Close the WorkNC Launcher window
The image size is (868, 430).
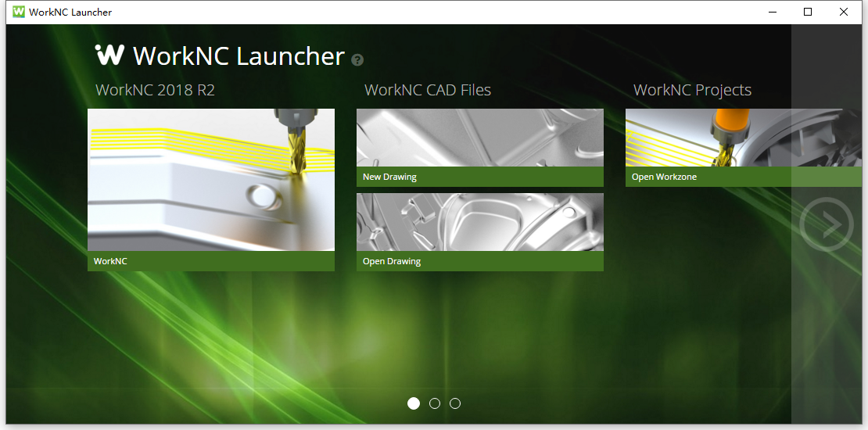pos(844,12)
